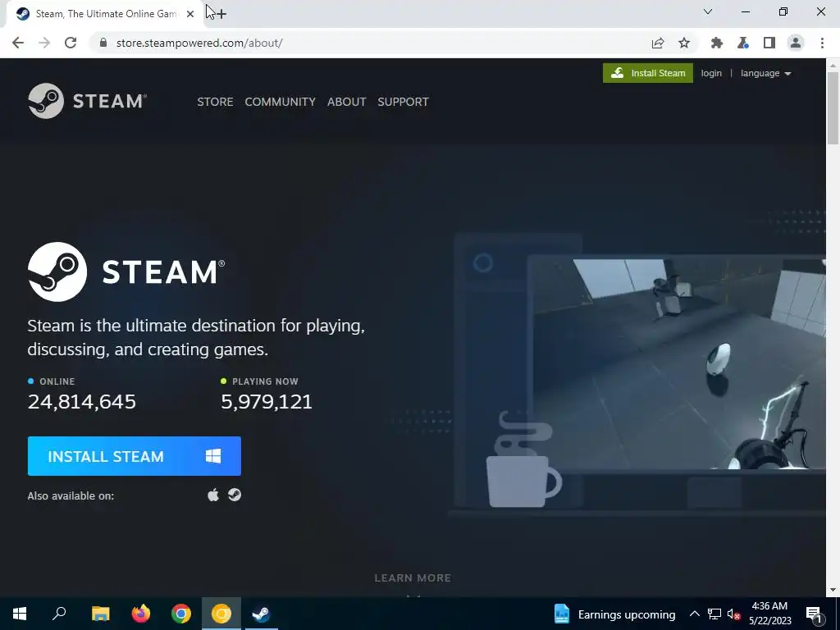The image size is (840, 630).
Task: Click the page vertical scrollbar thumb
Action: pos(833,107)
